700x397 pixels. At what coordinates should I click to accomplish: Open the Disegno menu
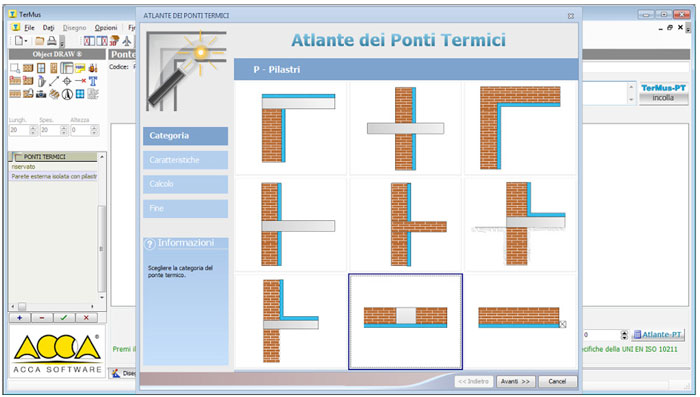click(74, 28)
